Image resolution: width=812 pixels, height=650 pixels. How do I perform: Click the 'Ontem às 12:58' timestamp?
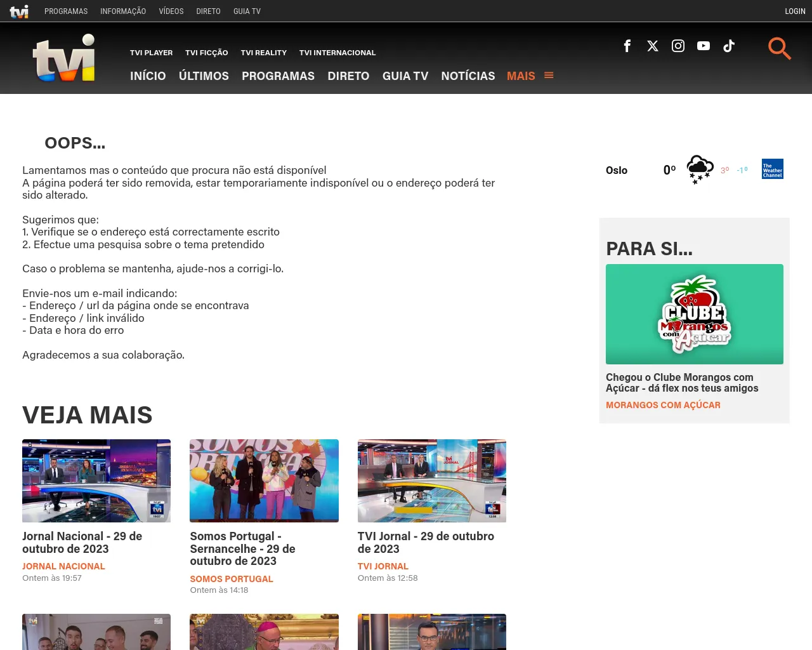[x=388, y=578]
